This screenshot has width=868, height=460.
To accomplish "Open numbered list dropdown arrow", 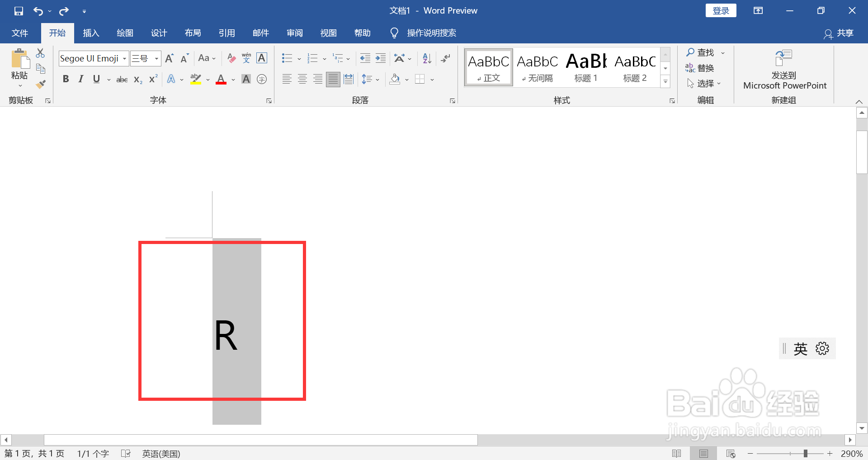I will pos(324,59).
